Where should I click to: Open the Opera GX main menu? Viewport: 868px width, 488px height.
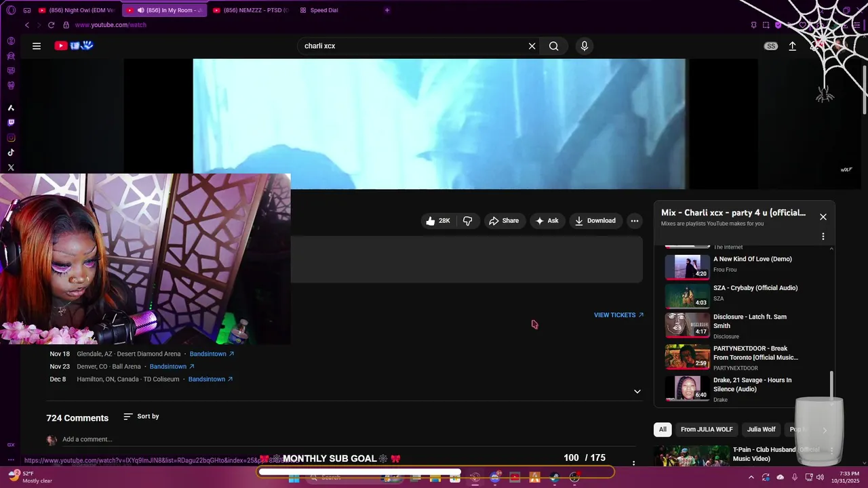click(x=11, y=10)
